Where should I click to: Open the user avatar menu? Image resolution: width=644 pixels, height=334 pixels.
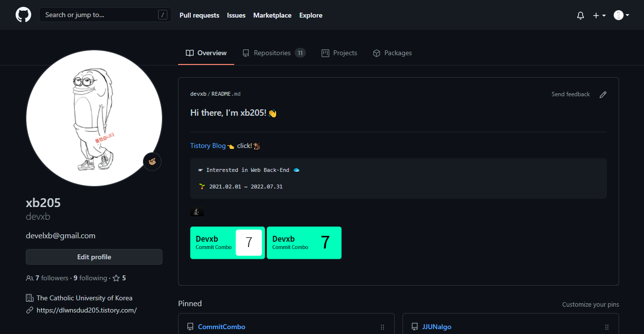click(622, 15)
